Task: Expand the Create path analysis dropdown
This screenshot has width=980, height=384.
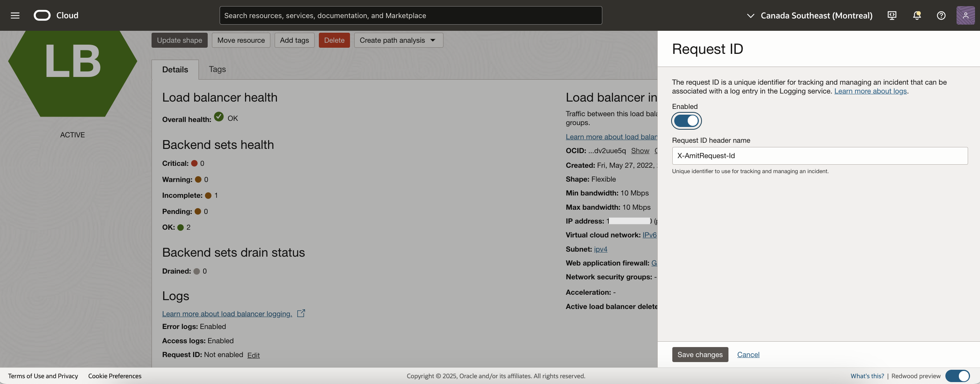Action: (x=398, y=40)
